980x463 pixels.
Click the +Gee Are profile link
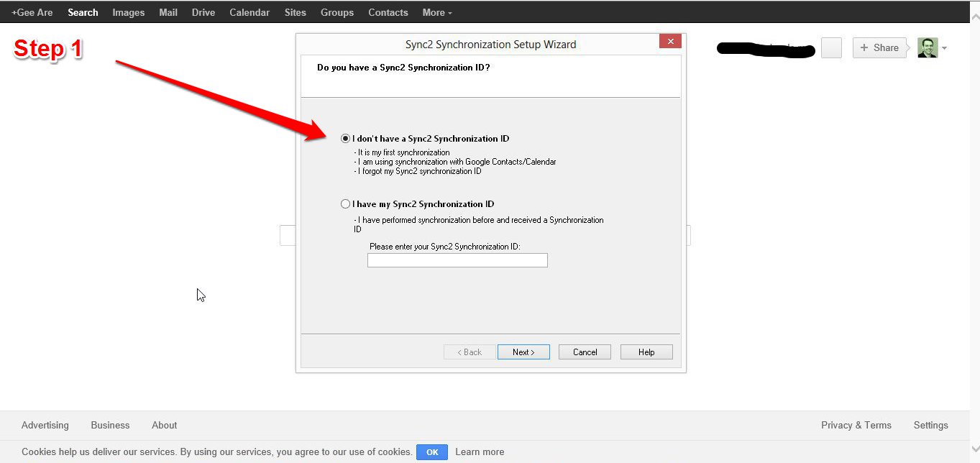(32, 12)
